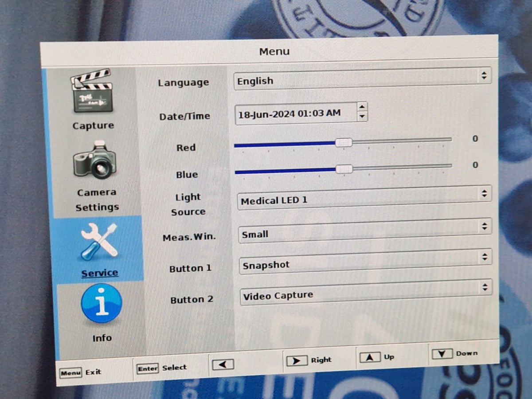
Task: Click the Date/Time label
Action: (x=185, y=116)
